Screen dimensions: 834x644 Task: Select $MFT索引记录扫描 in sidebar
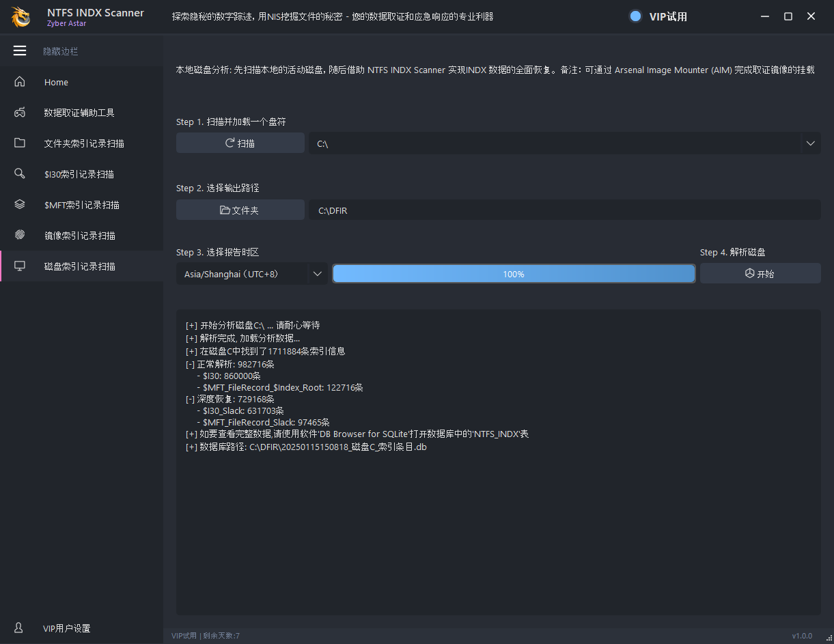click(81, 205)
